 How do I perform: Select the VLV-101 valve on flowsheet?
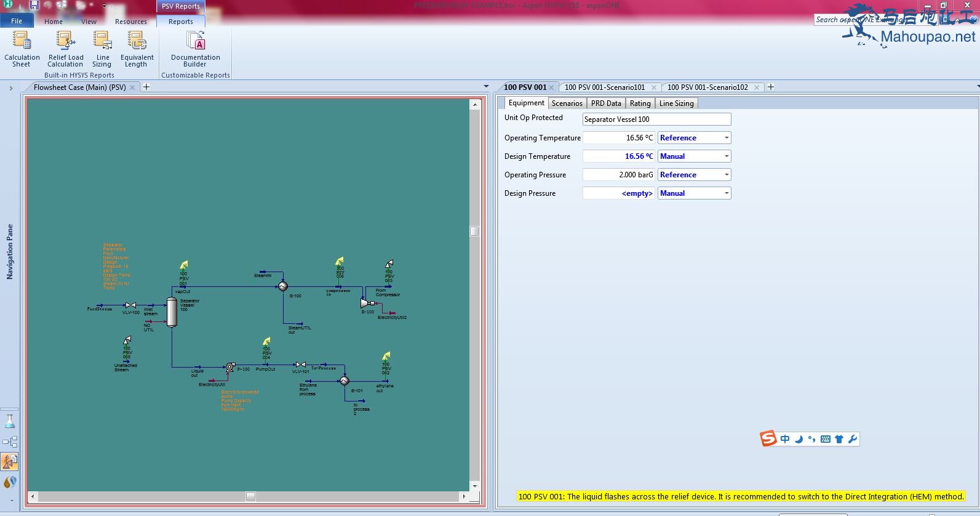point(300,365)
